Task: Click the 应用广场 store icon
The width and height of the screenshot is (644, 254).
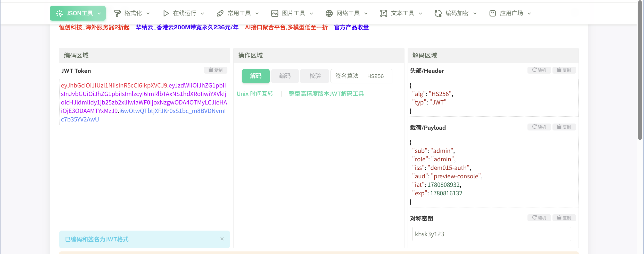Action: [x=493, y=13]
